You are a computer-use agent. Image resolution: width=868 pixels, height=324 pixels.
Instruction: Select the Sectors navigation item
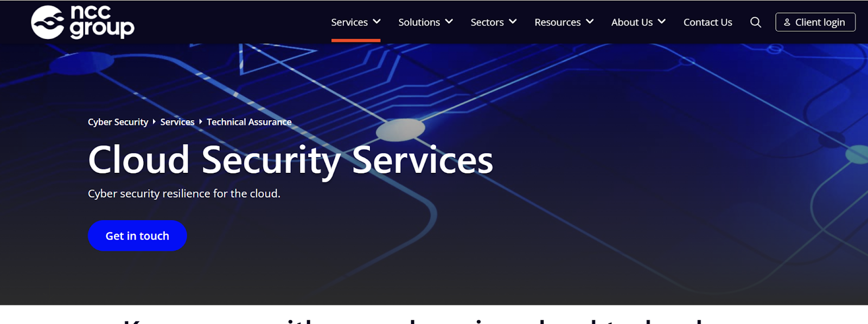tap(487, 22)
